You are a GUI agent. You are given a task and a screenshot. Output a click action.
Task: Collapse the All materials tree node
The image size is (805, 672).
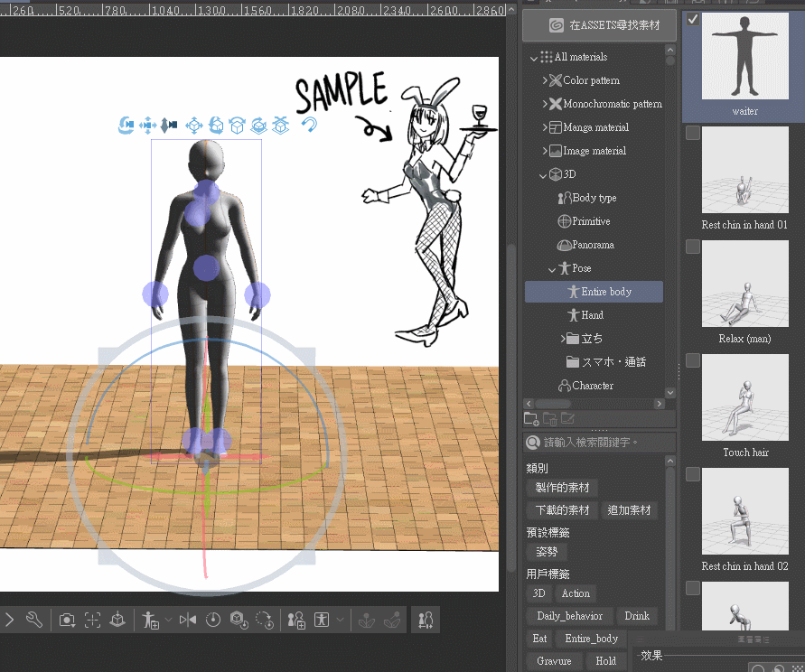pyautogui.click(x=533, y=58)
